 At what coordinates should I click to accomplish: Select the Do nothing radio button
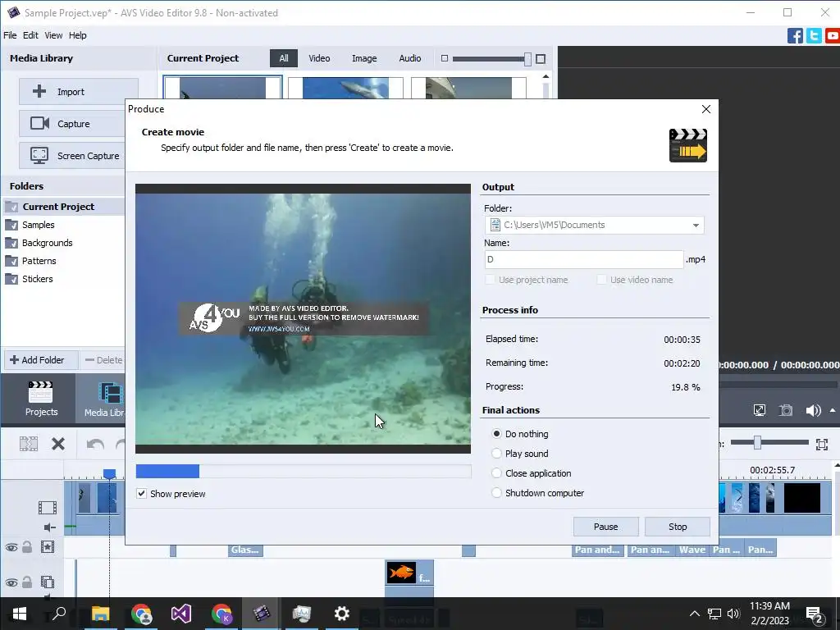[496, 433]
